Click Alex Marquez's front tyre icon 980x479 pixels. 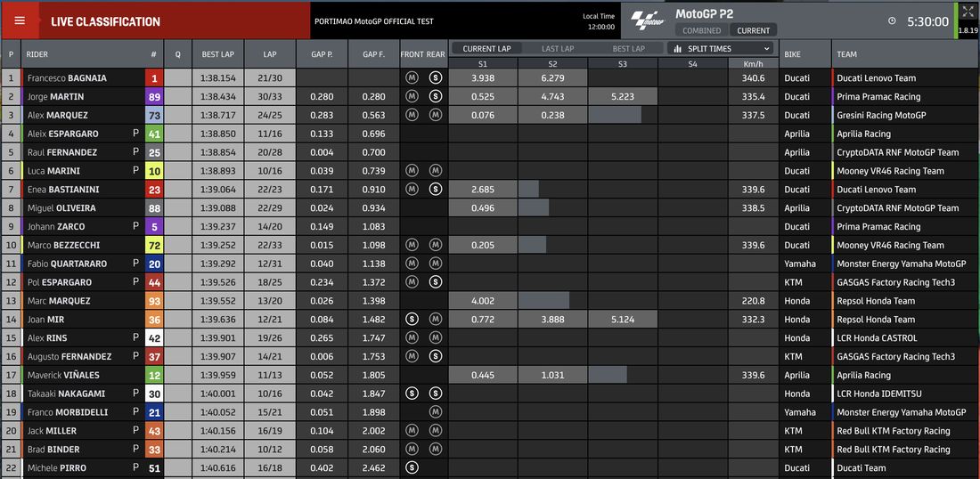pyautogui.click(x=412, y=115)
